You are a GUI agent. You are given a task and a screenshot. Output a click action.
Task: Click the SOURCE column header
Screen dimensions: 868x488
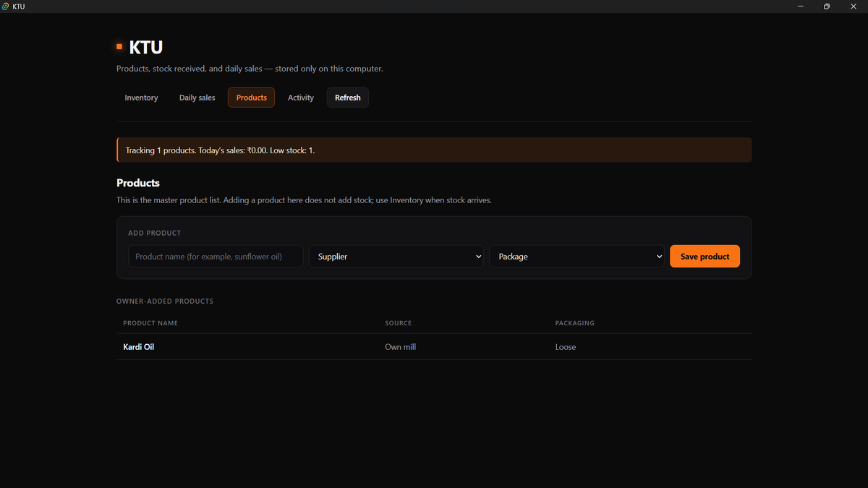(399, 323)
